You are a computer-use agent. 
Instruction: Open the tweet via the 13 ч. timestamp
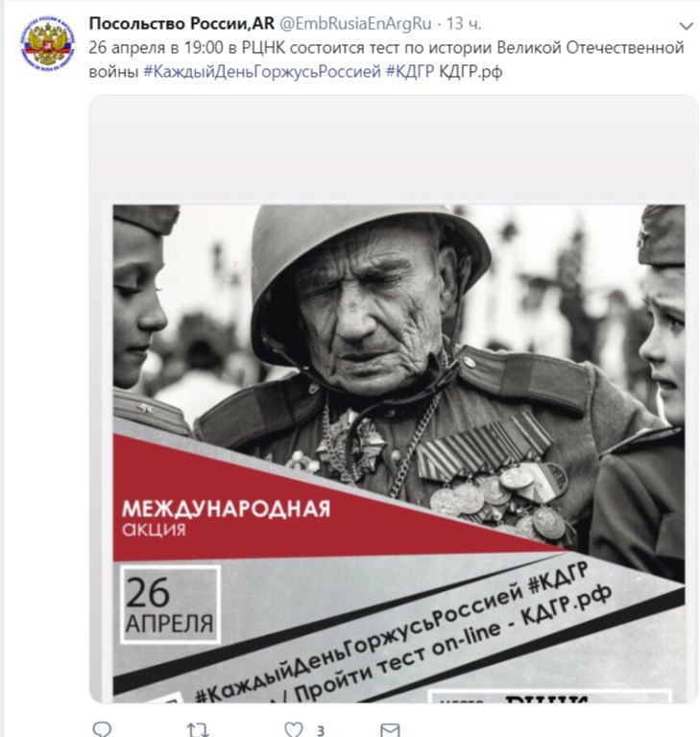pos(464,24)
